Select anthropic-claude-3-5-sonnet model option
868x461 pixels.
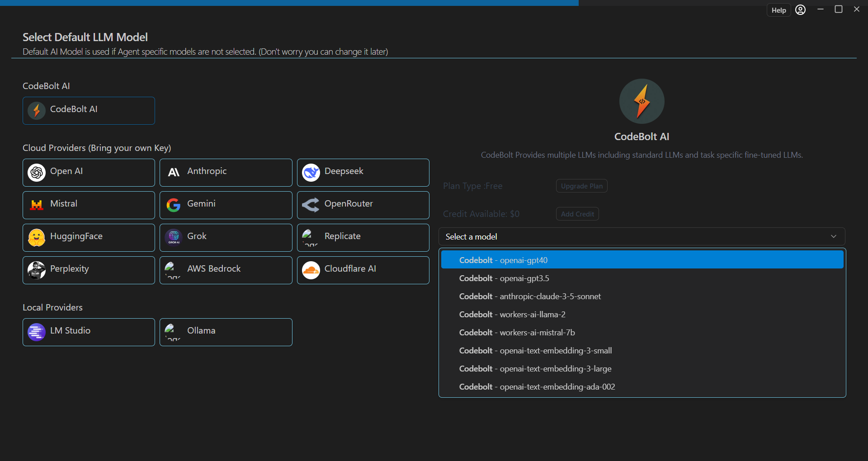point(642,296)
